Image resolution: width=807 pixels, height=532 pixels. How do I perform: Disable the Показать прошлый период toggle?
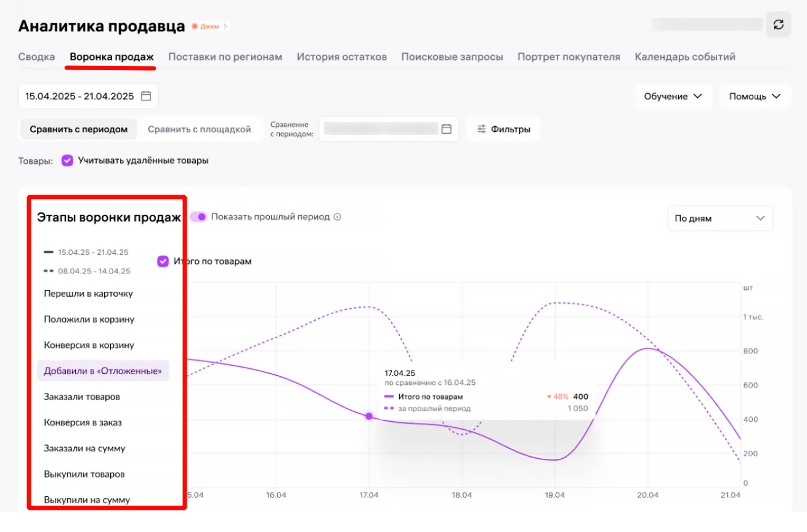198,217
